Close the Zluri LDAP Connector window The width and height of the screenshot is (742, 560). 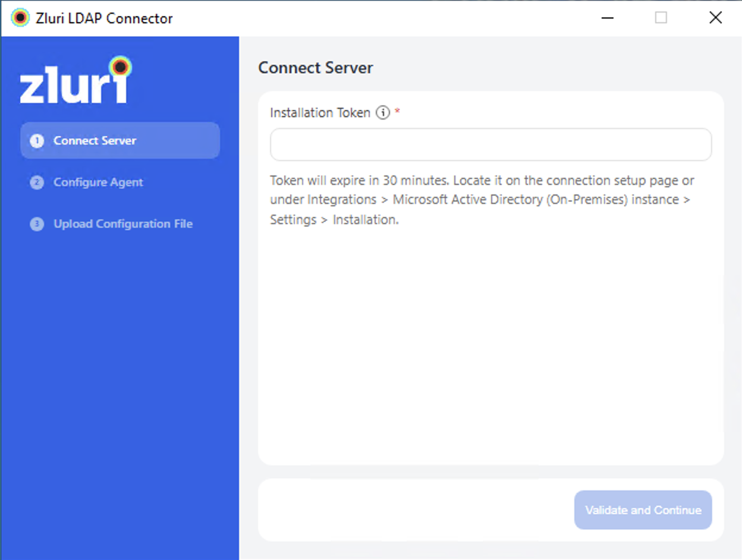coord(715,18)
